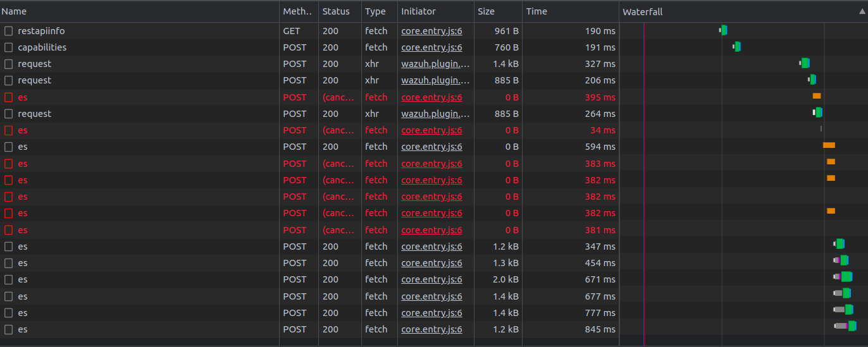
Task: Click the file icon of the 777 ms es row
Action: (8, 313)
